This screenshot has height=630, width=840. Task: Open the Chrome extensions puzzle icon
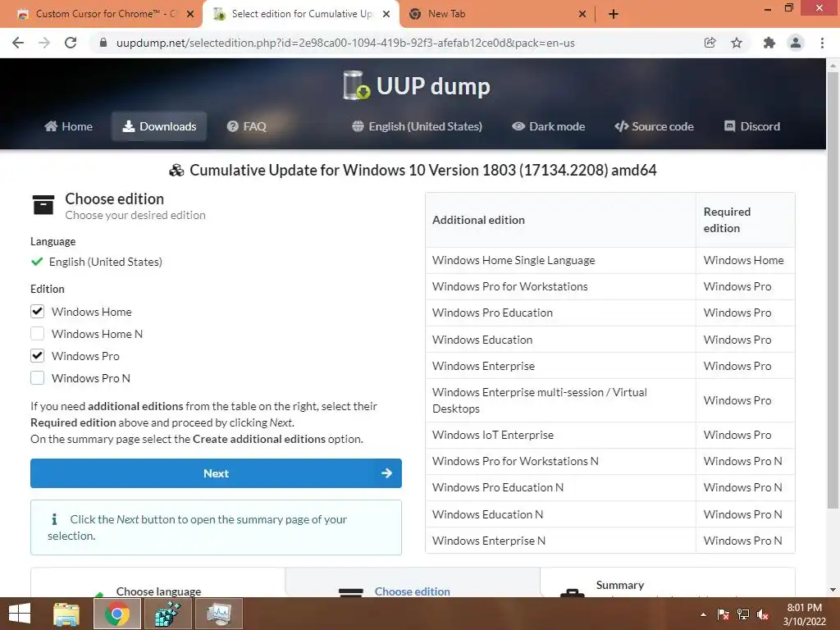click(x=769, y=43)
